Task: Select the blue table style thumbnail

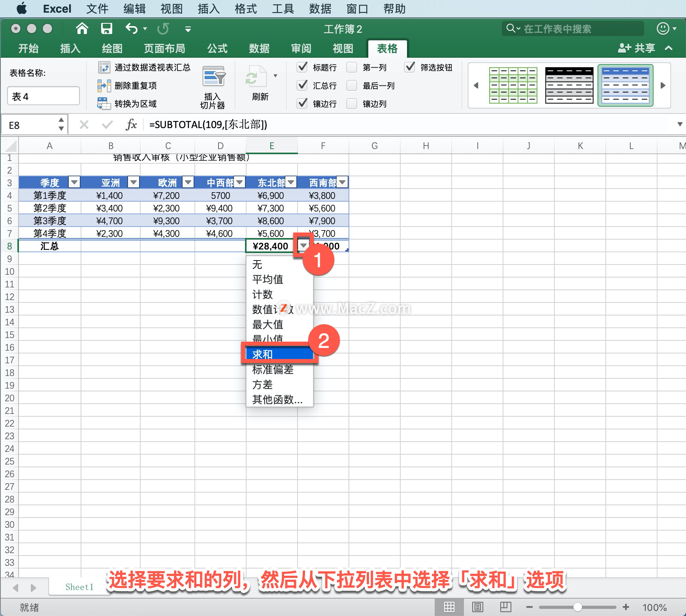Action: click(625, 85)
